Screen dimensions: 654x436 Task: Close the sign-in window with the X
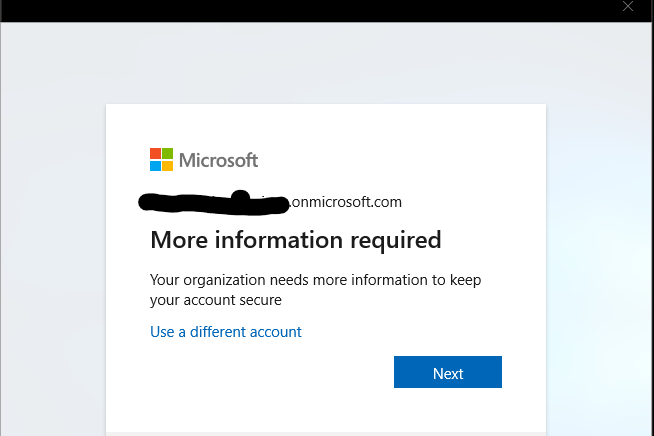pyautogui.click(x=627, y=6)
